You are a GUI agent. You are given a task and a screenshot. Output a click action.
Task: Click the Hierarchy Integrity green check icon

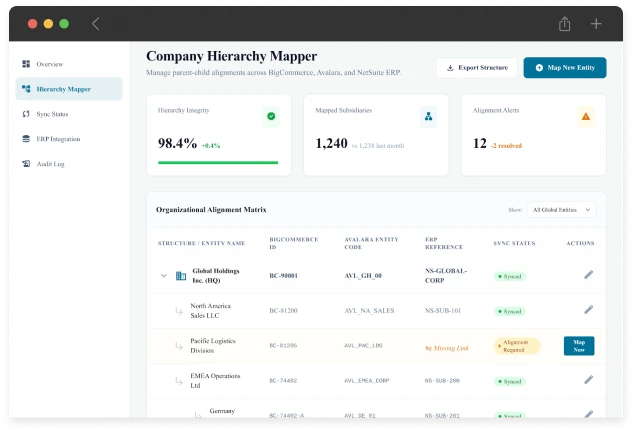pyautogui.click(x=270, y=117)
